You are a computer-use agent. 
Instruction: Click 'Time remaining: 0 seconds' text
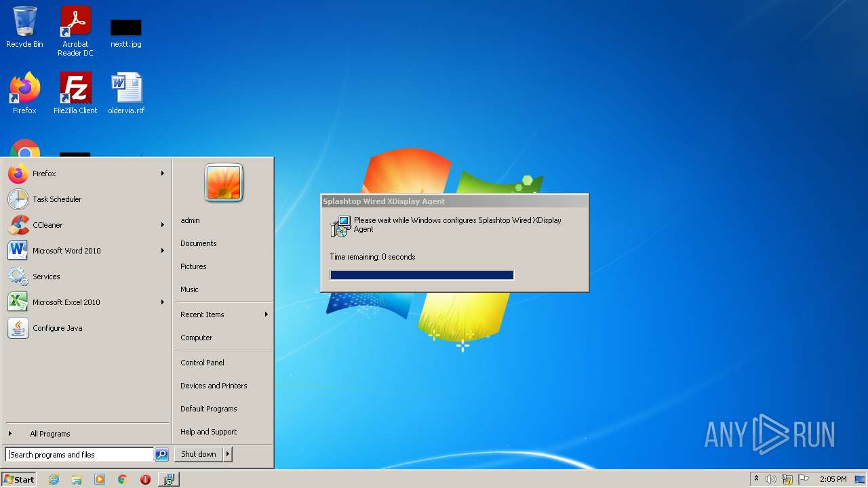(x=372, y=257)
